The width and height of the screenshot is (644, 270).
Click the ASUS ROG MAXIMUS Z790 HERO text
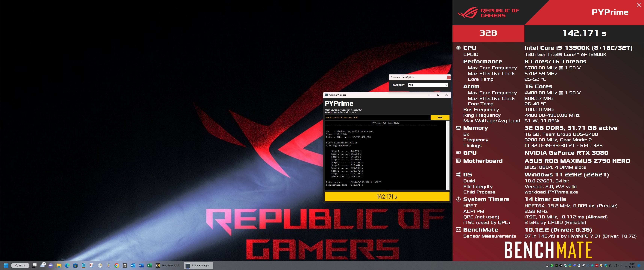coord(577,161)
